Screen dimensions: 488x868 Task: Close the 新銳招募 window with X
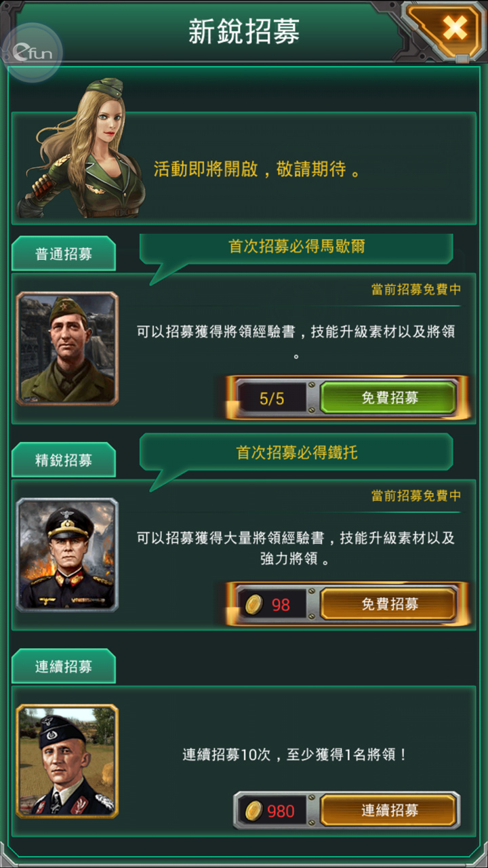click(x=455, y=28)
